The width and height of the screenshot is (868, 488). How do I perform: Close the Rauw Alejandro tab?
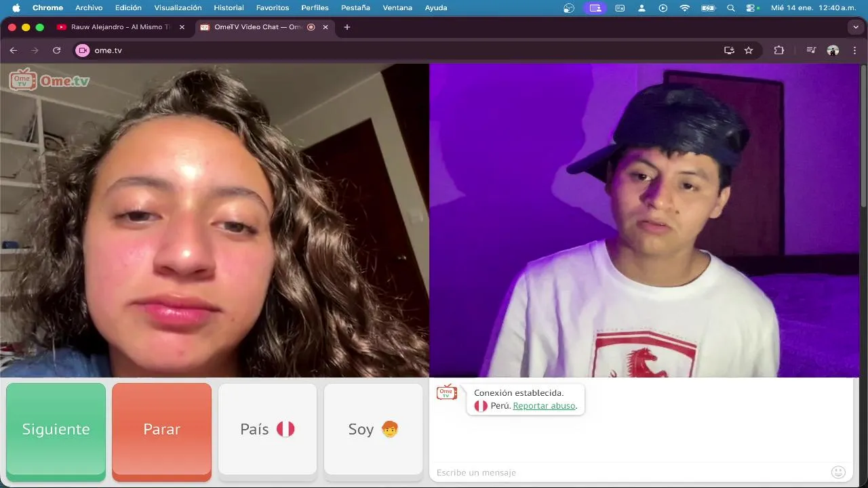click(x=182, y=27)
